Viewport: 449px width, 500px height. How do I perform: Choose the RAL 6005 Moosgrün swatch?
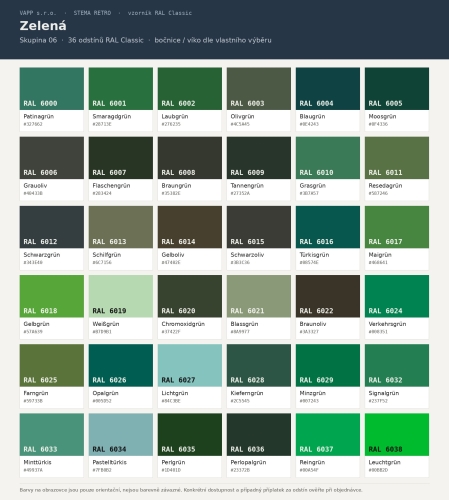click(x=397, y=89)
